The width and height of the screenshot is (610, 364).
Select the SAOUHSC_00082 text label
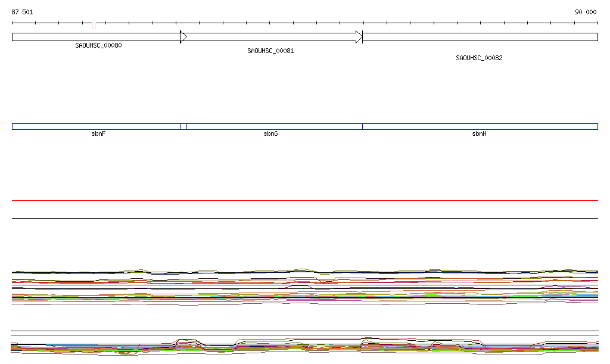point(479,58)
